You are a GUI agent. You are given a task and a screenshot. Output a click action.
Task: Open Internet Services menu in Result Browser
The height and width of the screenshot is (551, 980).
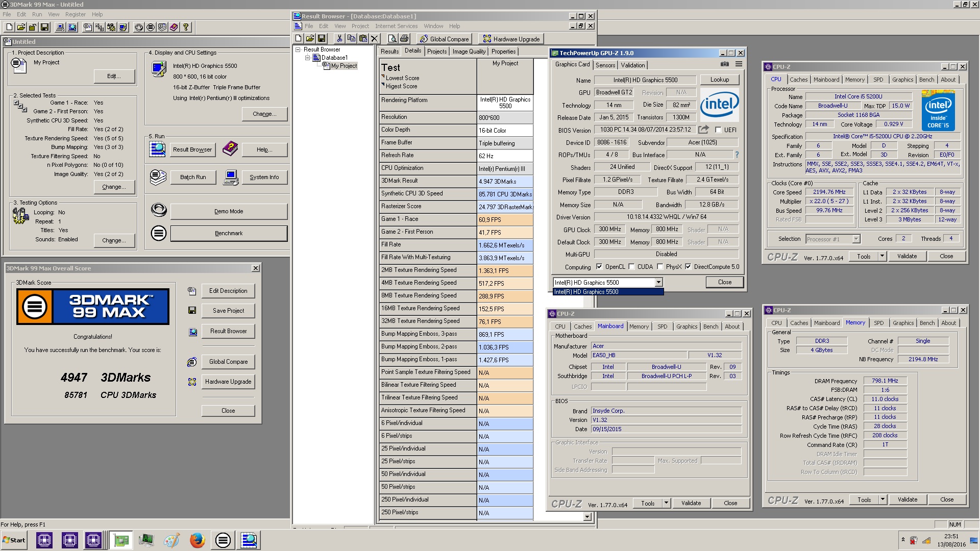click(x=396, y=26)
